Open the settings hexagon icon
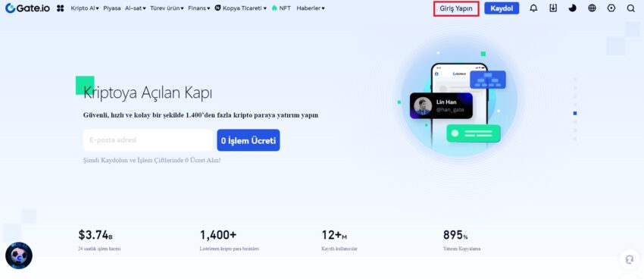The height and width of the screenshot is (279, 644). pos(611,8)
